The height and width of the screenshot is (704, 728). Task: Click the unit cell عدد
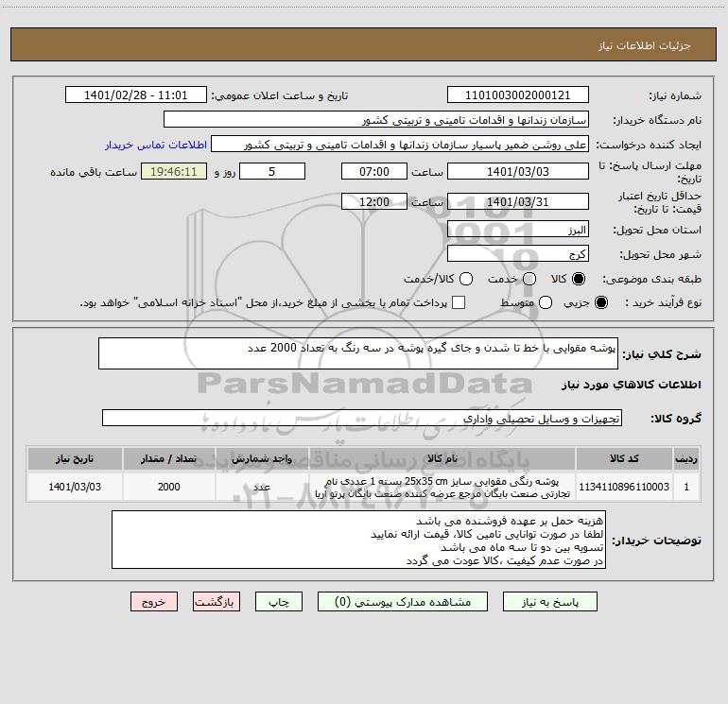click(262, 487)
